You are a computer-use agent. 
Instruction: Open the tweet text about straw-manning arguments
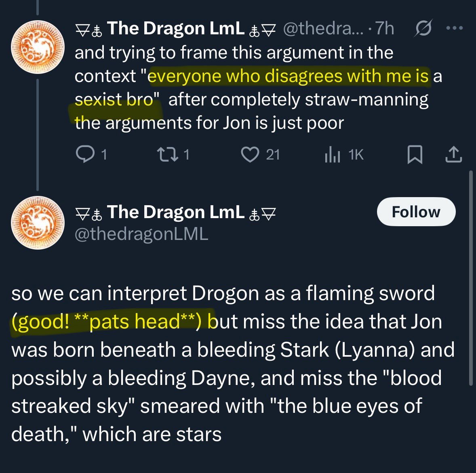(x=258, y=87)
